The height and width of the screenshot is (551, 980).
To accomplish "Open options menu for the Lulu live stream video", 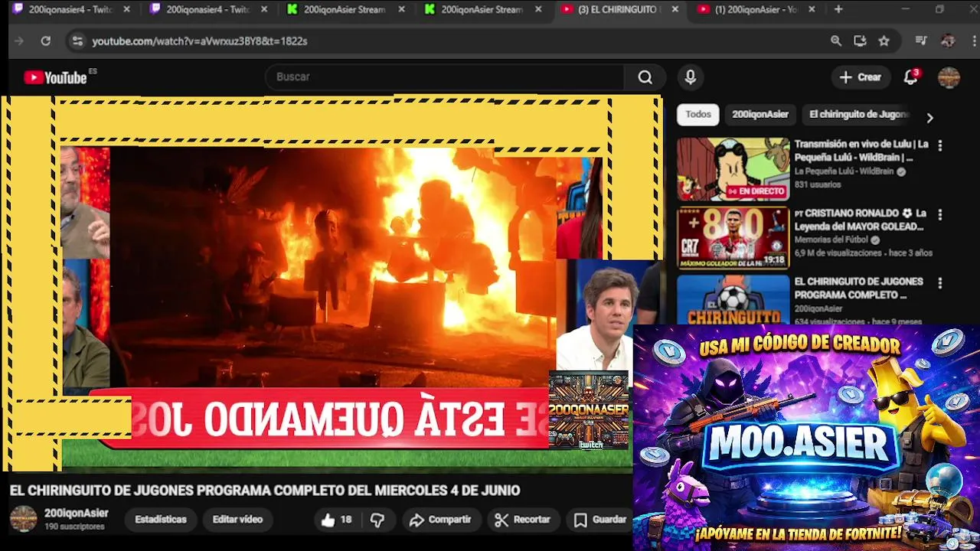I will click(940, 145).
